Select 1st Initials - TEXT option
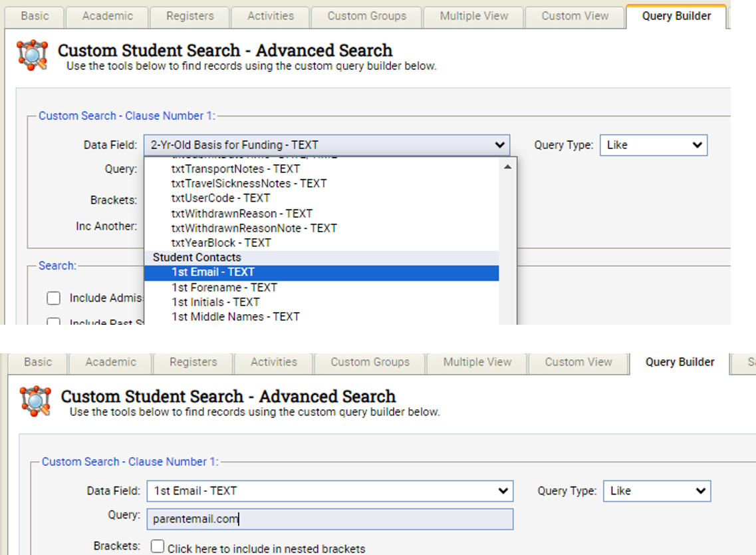756x555 pixels. [x=215, y=302]
